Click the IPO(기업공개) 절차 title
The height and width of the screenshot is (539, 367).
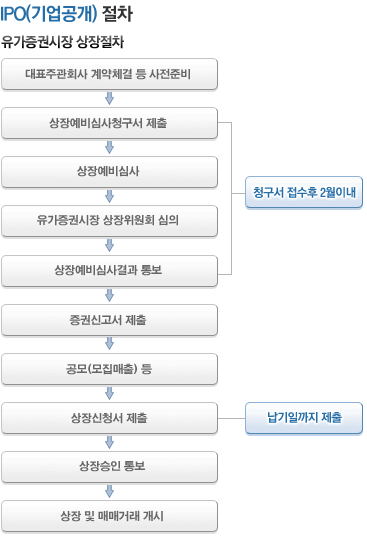(x=66, y=14)
